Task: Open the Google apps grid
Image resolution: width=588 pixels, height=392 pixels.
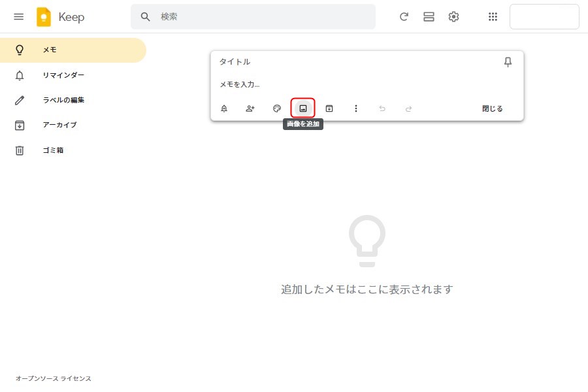Action: click(493, 17)
